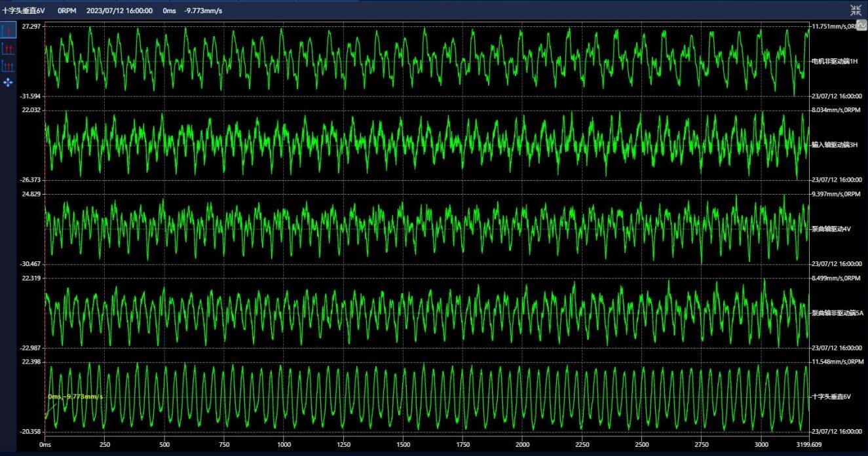Viewport: 868px width, 456px height.
Task: Click the -20.358 bottom amplitude axis value
Action: [x=31, y=432]
